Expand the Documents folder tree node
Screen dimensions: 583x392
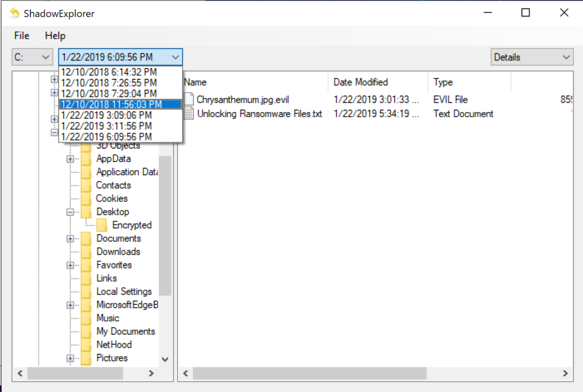pyautogui.click(x=71, y=239)
